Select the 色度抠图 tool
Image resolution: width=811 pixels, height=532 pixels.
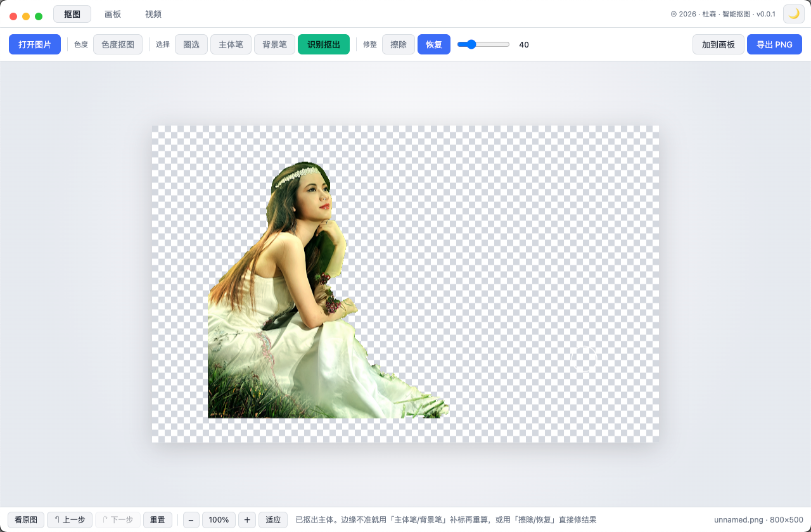[x=118, y=44]
